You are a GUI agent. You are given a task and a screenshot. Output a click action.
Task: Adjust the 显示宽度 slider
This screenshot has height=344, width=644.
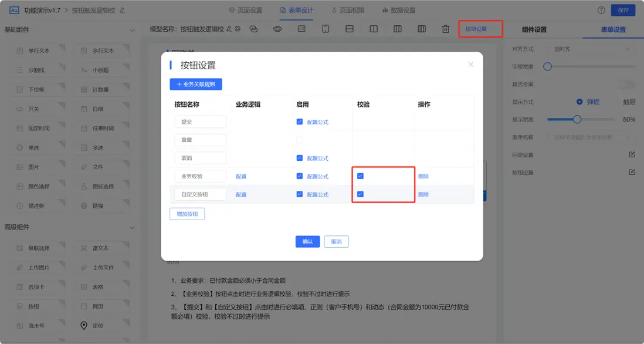(x=578, y=120)
